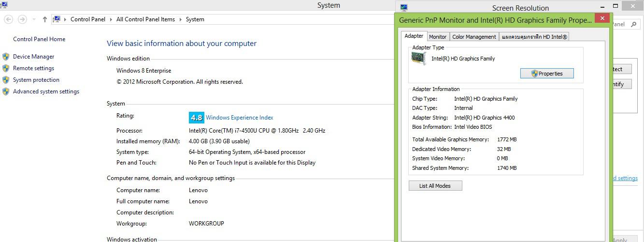Click the graphics adapter card icon
Image resolution: width=644 pixels, height=242 pixels.
click(x=418, y=59)
